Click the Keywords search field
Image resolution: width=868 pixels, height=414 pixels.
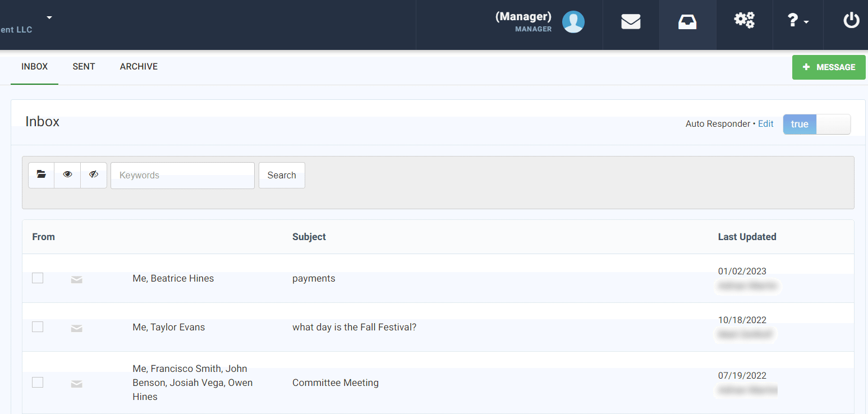coord(182,175)
